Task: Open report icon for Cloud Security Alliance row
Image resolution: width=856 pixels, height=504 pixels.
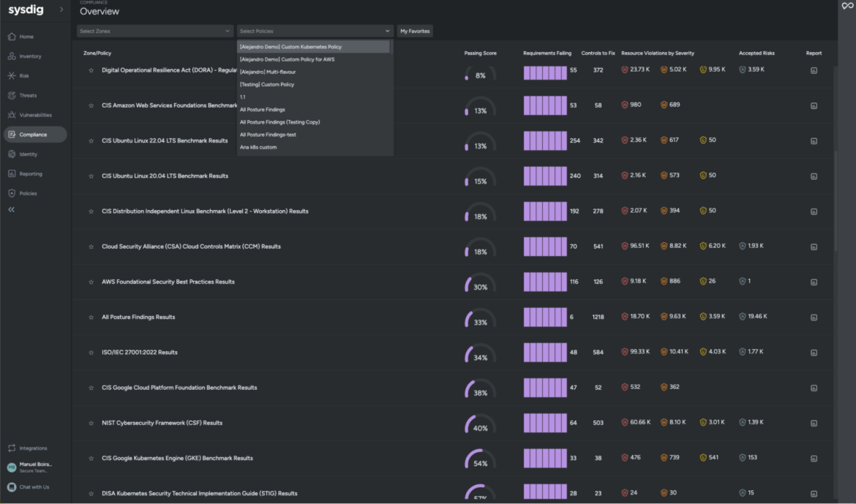Action: (x=814, y=247)
